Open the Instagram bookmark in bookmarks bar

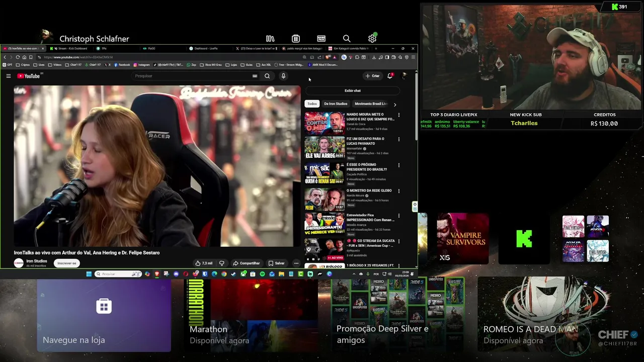point(142,64)
